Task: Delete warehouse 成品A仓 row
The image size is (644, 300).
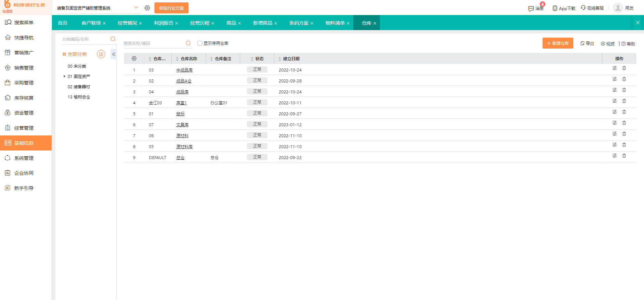Action: coord(624,79)
